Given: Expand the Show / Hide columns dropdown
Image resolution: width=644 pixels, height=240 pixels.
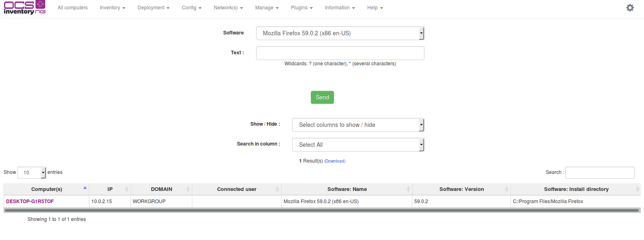Looking at the screenshot, I should 358,125.
